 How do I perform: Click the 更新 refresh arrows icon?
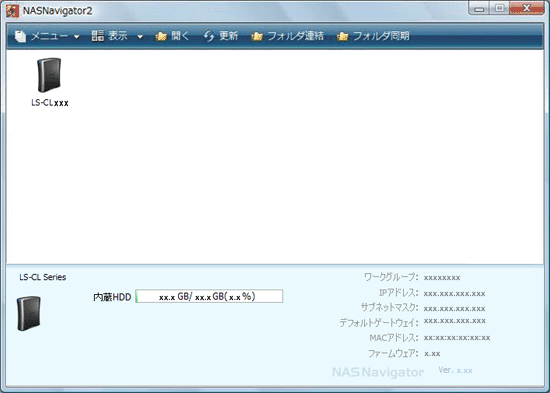(209, 36)
